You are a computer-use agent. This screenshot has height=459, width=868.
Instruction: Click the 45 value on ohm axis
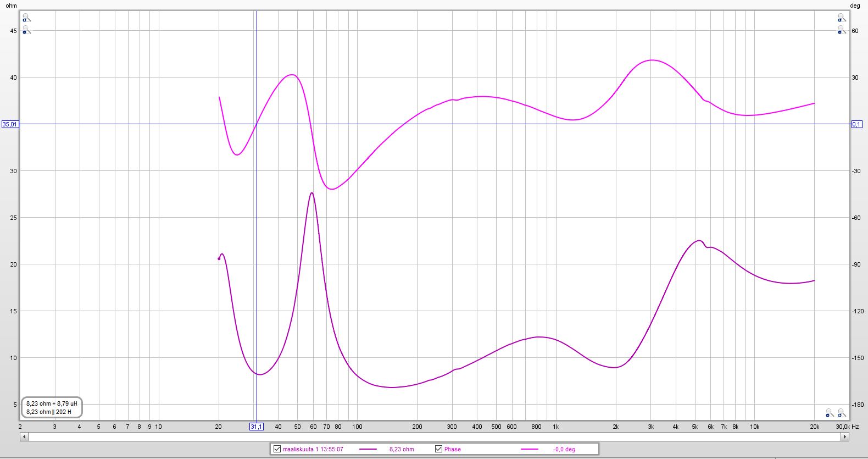click(13, 31)
